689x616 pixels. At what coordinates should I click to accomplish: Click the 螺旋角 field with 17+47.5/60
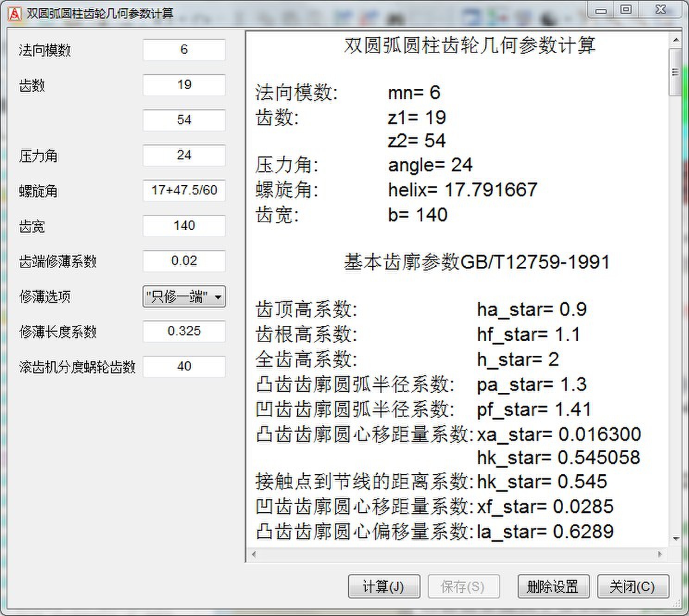pyautogui.click(x=184, y=190)
